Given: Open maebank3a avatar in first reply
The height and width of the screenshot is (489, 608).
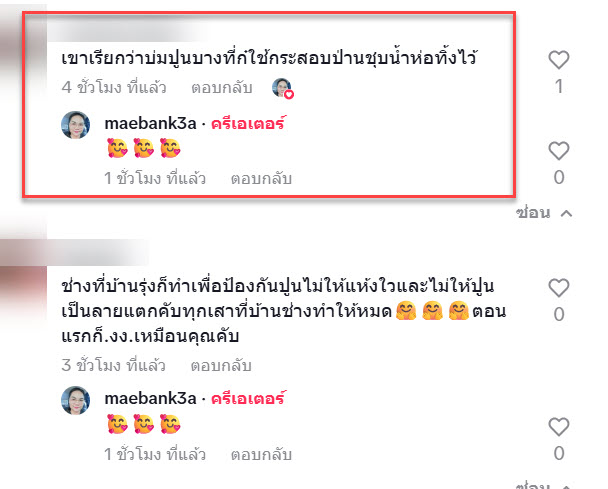Looking at the screenshot, I should [76, 125].
